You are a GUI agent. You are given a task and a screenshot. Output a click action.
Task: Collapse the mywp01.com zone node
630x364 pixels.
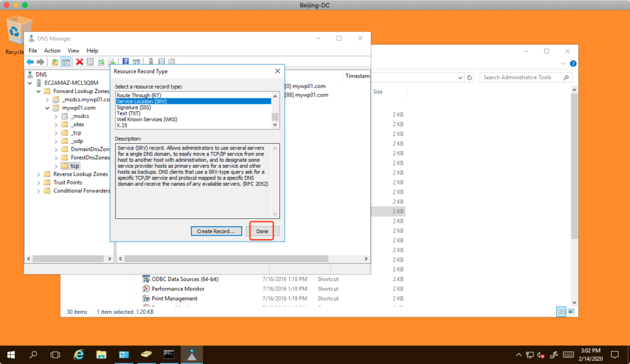point(47,108)
